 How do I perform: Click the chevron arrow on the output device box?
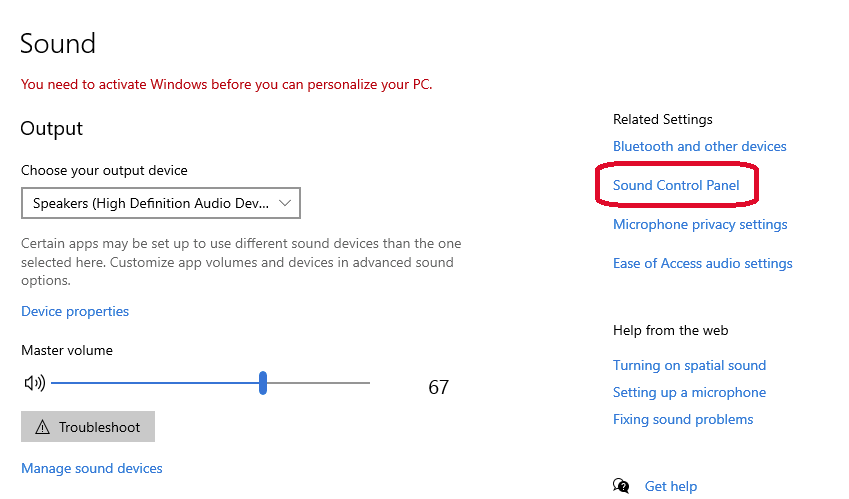pos(285,204)
